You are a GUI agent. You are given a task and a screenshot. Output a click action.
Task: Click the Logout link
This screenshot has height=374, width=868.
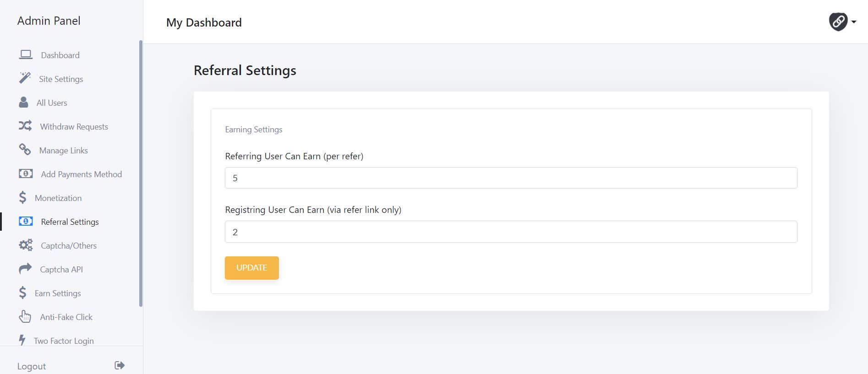click(x=32, y=366)
